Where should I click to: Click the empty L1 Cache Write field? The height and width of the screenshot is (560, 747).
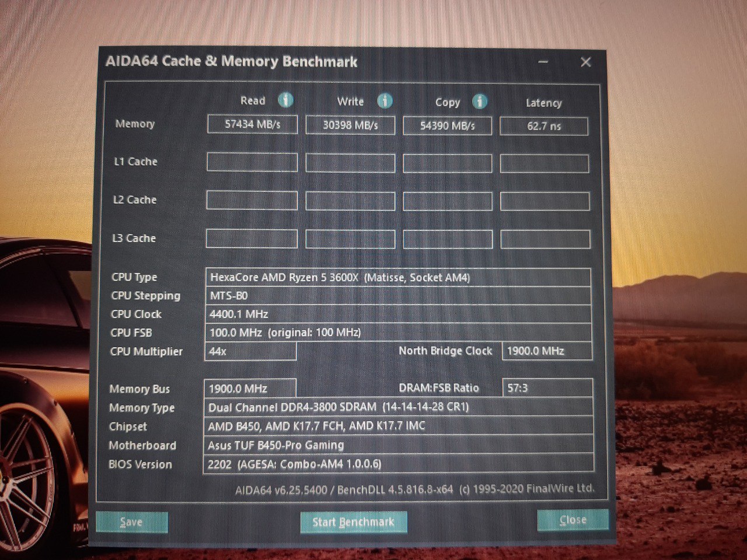(350, 163)
